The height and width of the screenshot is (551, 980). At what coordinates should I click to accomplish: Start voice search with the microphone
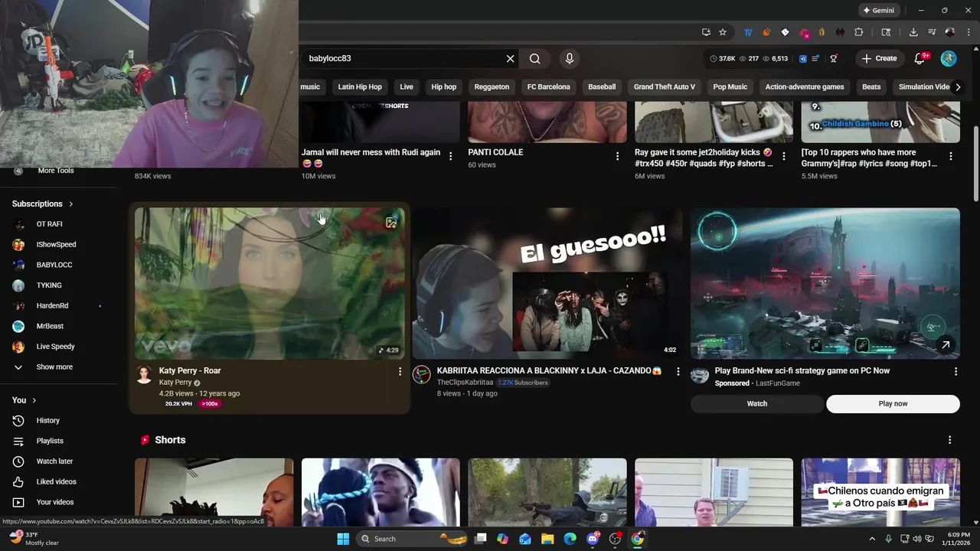pos(569,58)
